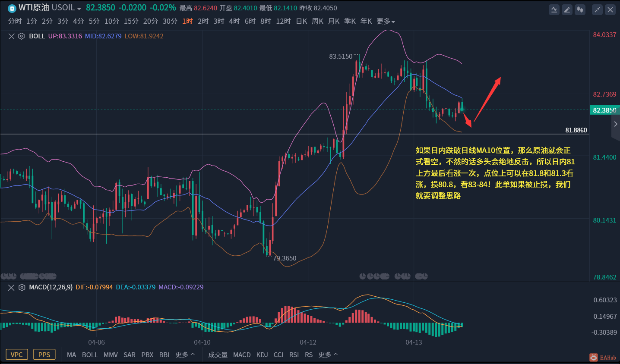The height and width of the screenshot is (364, 620).
Task: Click the BOLL label in chart legend
Action: tap(37, 36)
